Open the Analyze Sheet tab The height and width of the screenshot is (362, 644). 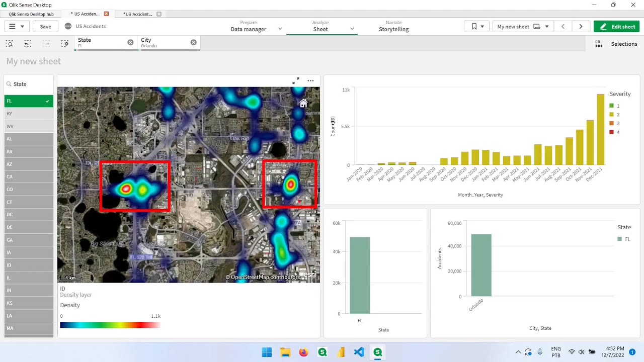(320, 26)
